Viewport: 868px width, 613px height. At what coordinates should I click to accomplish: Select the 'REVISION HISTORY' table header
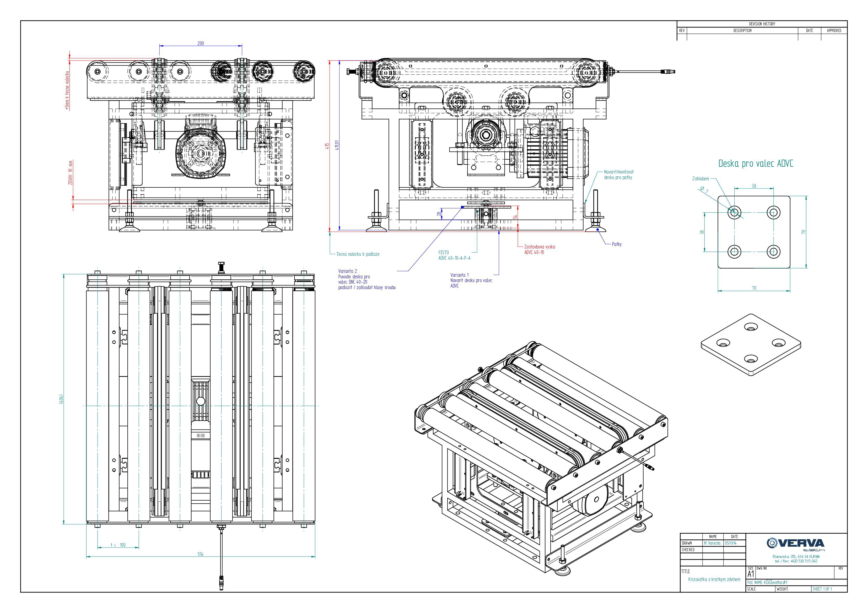coord(762,24)
